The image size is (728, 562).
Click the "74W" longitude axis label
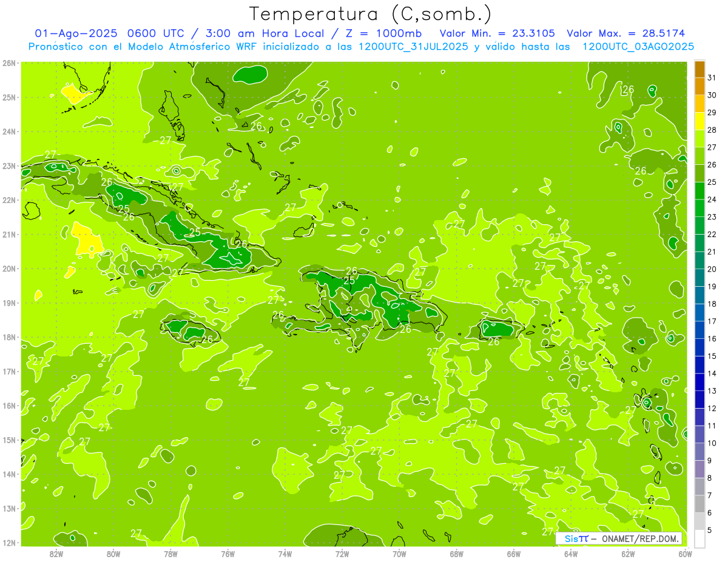(285, 554)
